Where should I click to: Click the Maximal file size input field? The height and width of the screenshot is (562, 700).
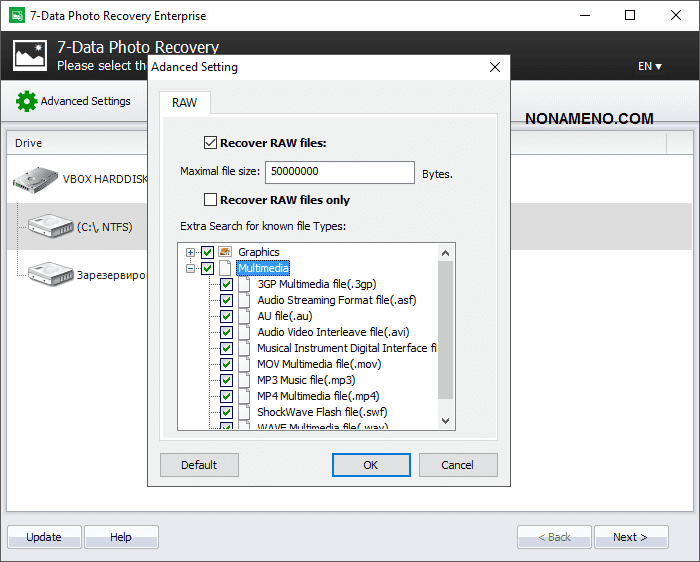(340, 172)
